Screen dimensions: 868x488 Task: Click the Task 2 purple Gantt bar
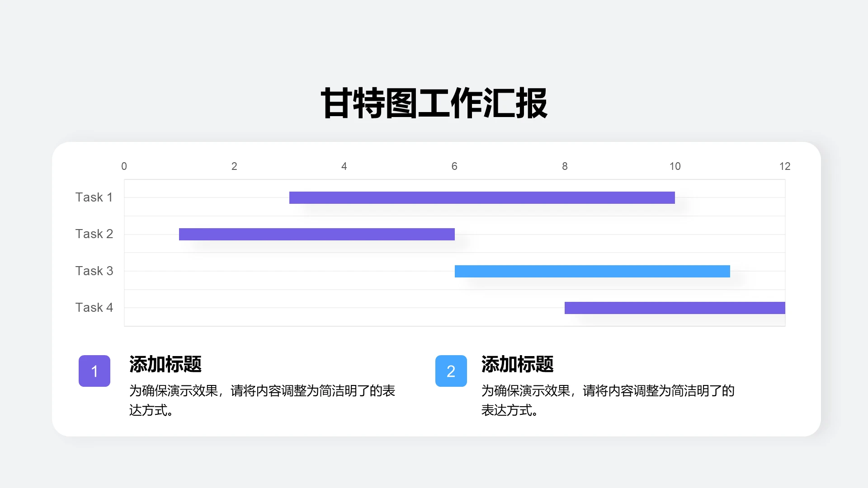click(317, 234)
